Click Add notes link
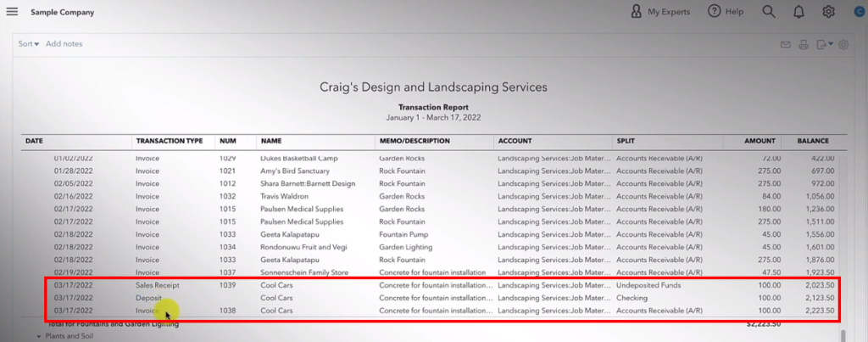868x342 pixels. click(64, 44)
